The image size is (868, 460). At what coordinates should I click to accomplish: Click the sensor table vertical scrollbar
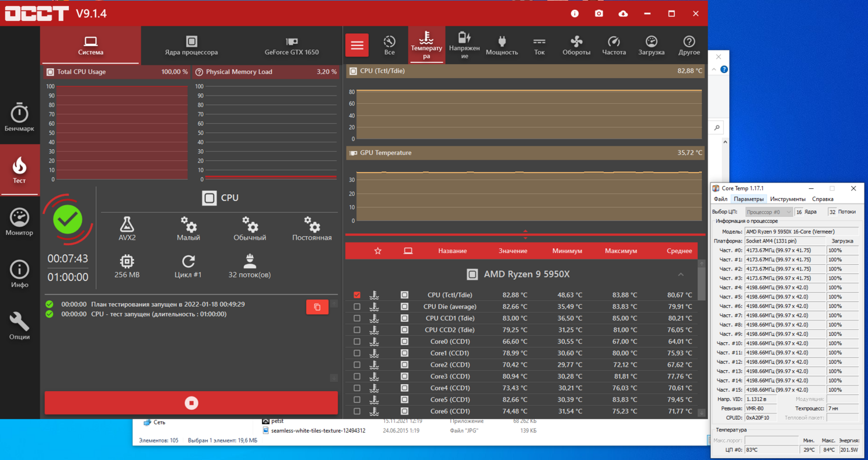(x=702, y=338)
